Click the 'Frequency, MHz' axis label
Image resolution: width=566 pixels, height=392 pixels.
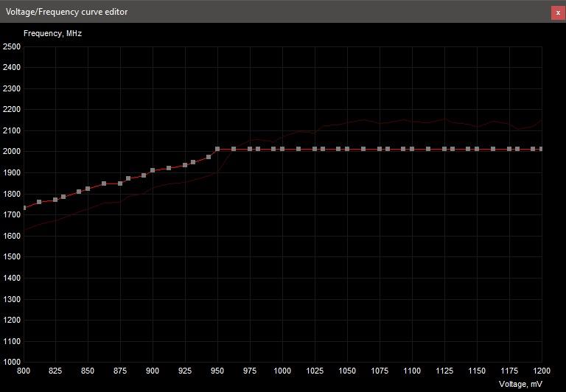53,34
